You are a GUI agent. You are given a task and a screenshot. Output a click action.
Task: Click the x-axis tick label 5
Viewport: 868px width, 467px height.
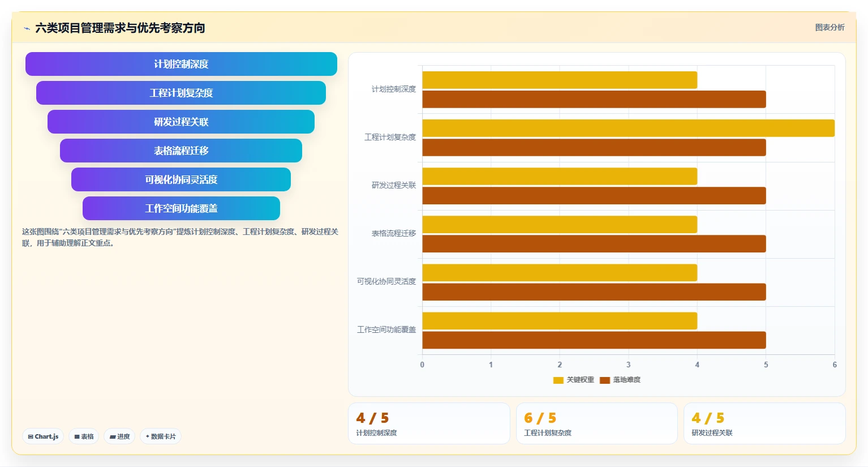766,365
